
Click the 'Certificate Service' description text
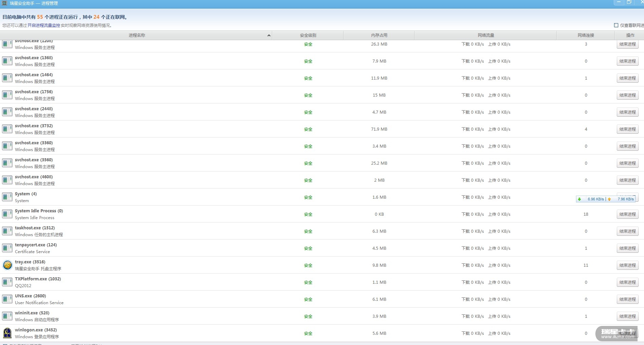pyautogui.click(x=32, y=251)
